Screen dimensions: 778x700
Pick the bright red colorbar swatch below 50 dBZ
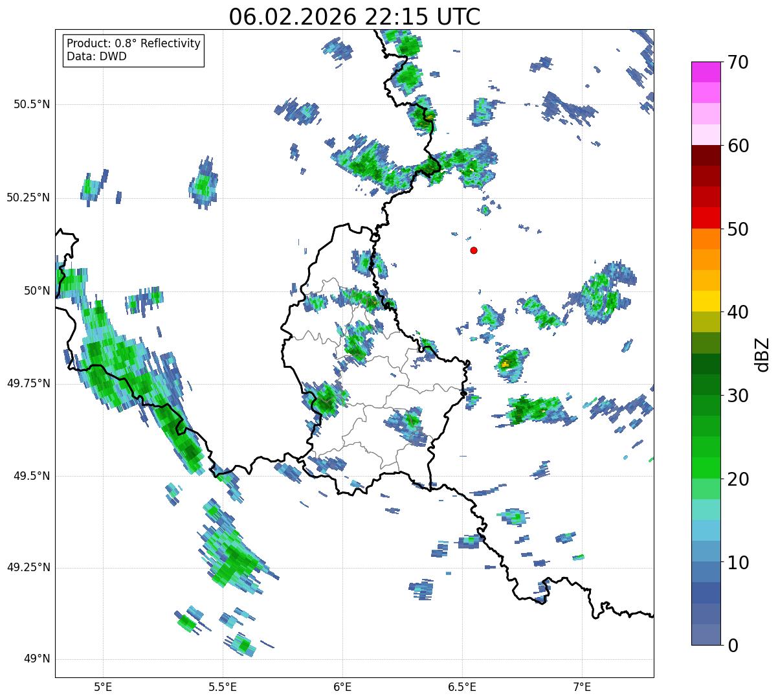pos(706,218)
